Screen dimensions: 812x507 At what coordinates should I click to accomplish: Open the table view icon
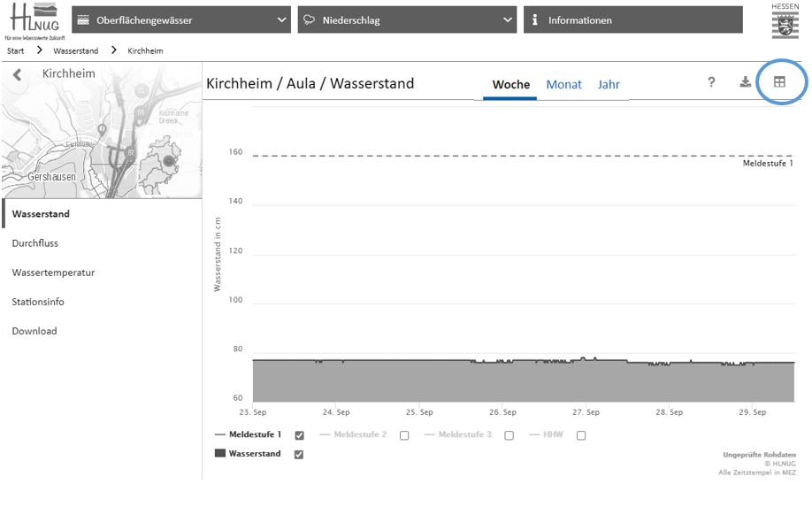[x=779, y=82]
